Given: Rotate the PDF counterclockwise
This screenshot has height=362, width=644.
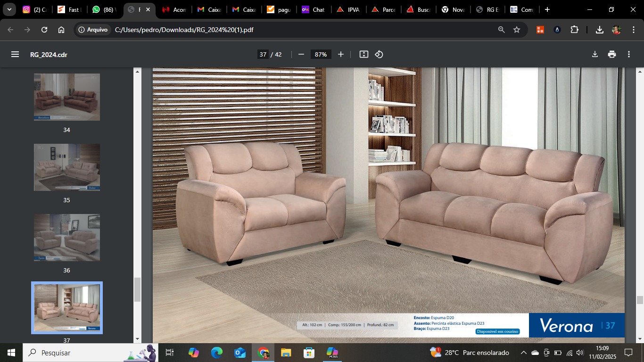Looking at the screenshot, I should [379, 54].
